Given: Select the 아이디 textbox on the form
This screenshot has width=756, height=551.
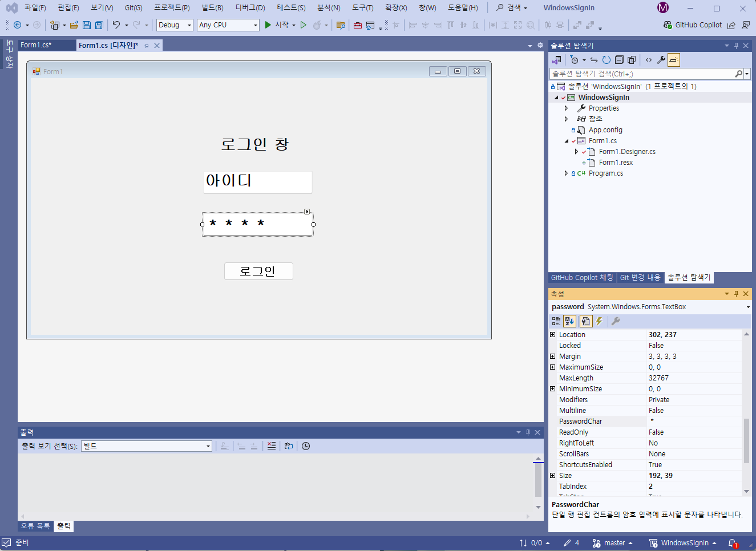Looking at the screenshot, I should (x=257, y=182).
